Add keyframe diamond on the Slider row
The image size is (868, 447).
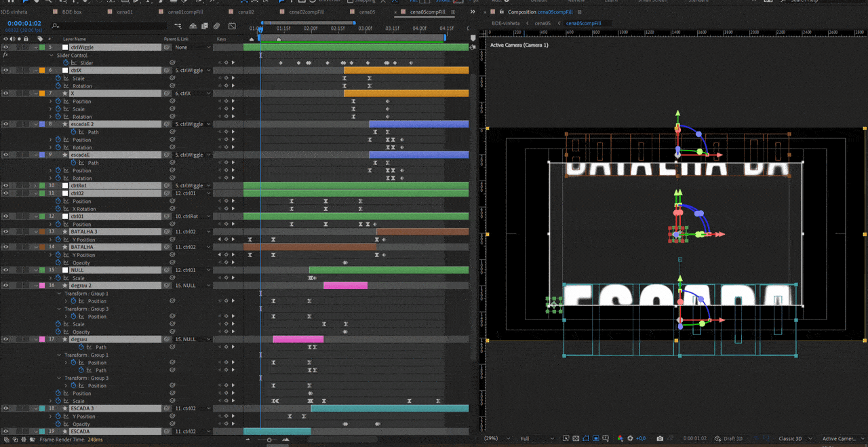tap(226, 63)
